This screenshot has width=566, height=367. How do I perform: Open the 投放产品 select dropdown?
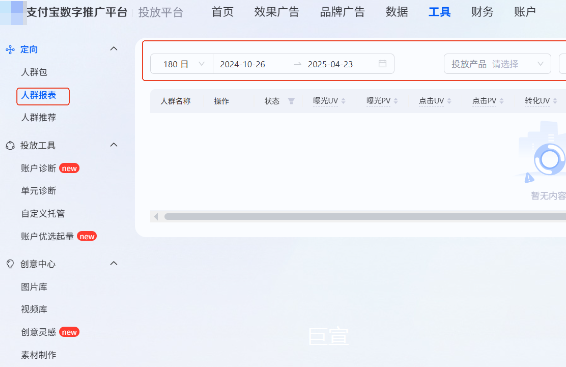click(x=497, y=64)
